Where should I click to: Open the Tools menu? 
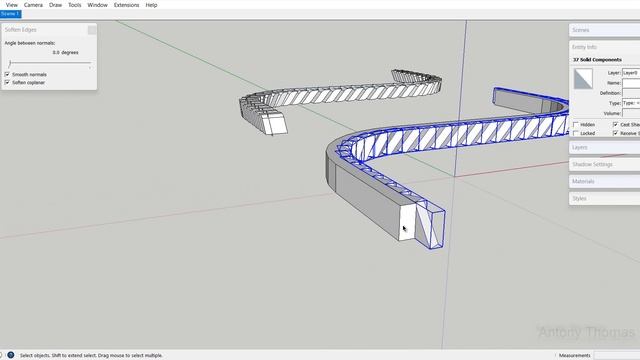(74, 5)
